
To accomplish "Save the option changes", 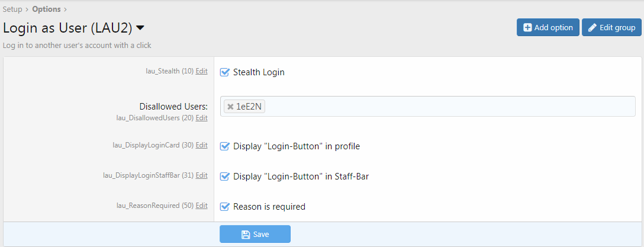I will coord(255,235).
